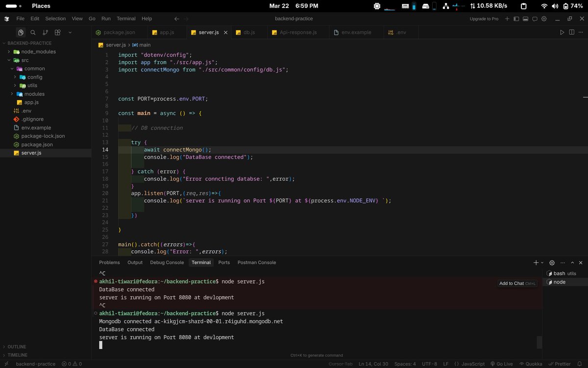The height and width of the screenshot is (368, 588).
Task: Open the File menu
Action: pos(20,19)
